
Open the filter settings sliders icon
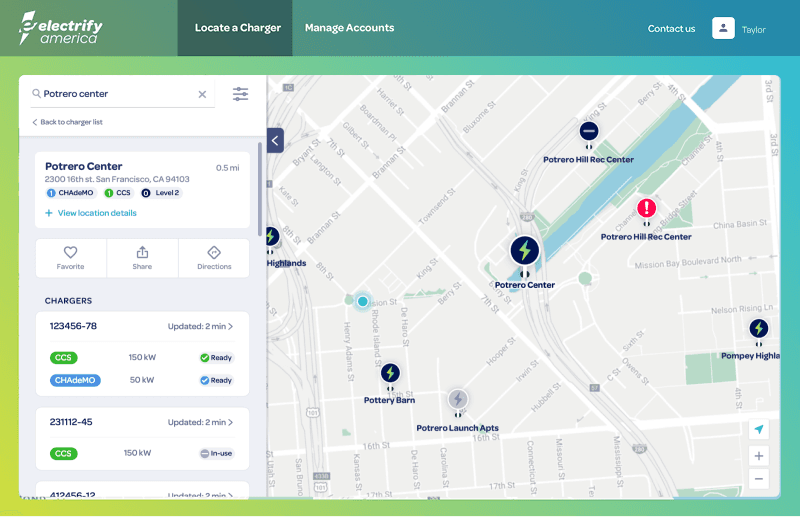coord(241,94)
